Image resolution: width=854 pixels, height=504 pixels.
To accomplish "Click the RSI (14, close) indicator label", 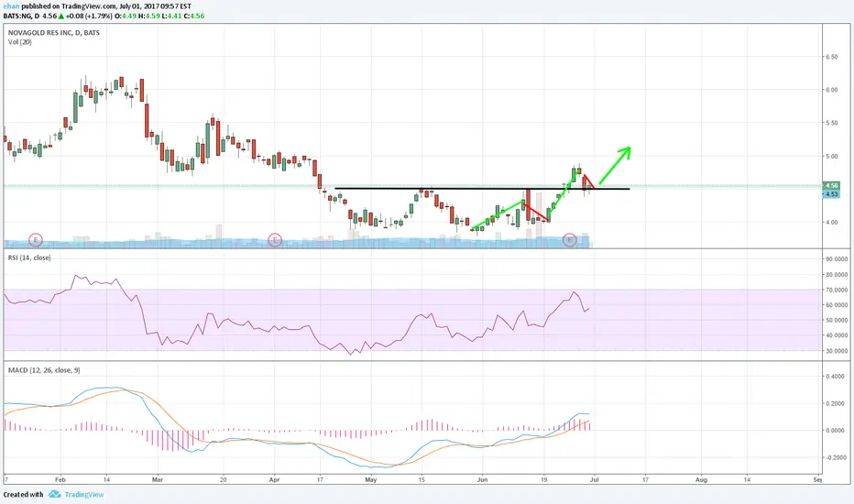I will coord(29,257).
